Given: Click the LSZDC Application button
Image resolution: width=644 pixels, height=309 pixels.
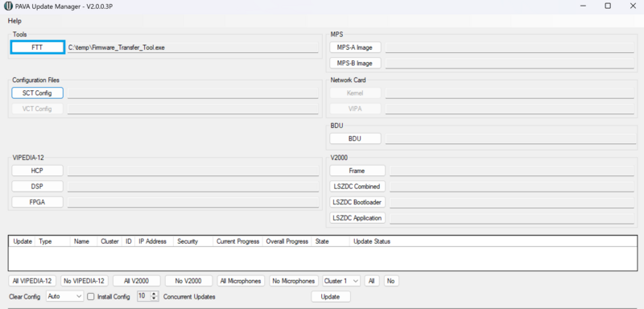Looking at the screenshot, I should point(357,218).
